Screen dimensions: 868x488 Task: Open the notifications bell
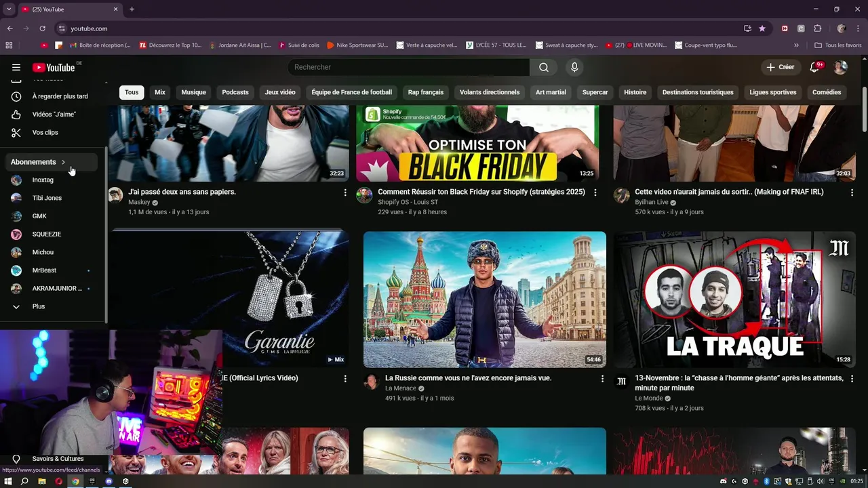pos(816,67)
